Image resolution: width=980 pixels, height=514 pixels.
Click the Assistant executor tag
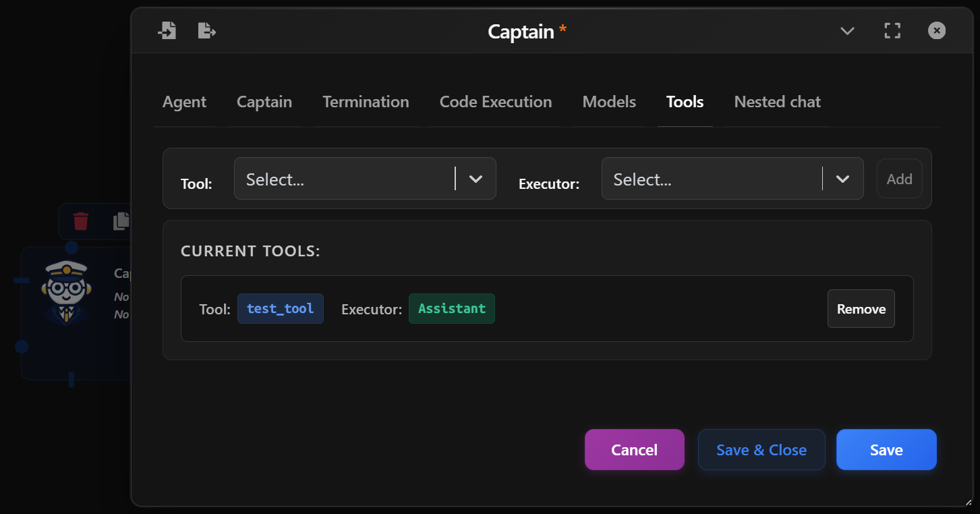click(451, 308)
